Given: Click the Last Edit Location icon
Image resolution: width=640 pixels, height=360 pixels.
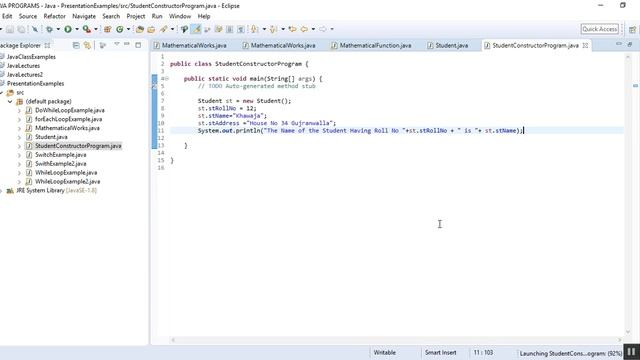Looking at the screenshot, I should tap(292, 29).
